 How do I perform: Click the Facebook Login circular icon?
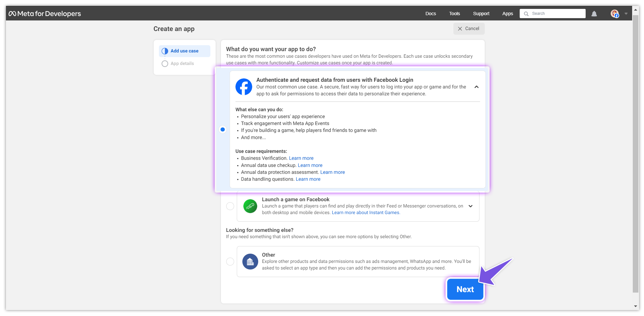pos(244,87)
